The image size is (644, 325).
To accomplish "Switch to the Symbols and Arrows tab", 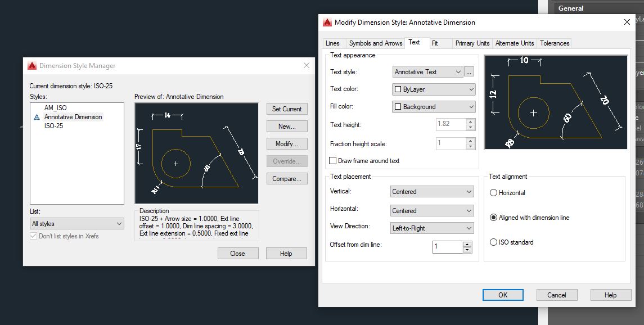I will [x=375, y=43].
